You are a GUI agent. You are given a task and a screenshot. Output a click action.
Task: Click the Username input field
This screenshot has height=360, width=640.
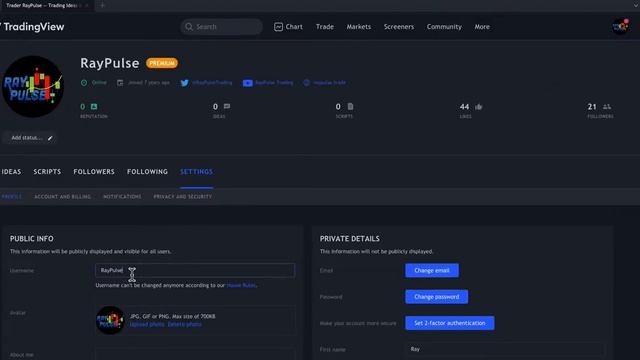[195, 270]
